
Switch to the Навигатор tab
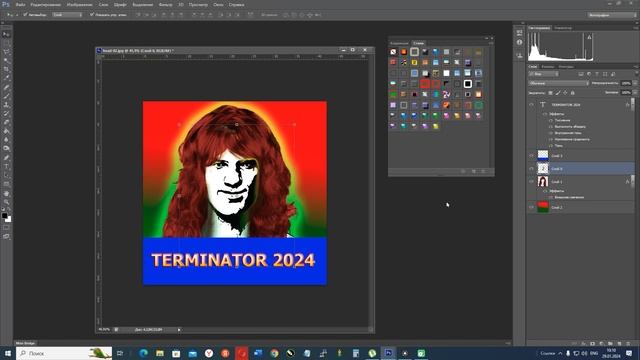click(563, 28)
